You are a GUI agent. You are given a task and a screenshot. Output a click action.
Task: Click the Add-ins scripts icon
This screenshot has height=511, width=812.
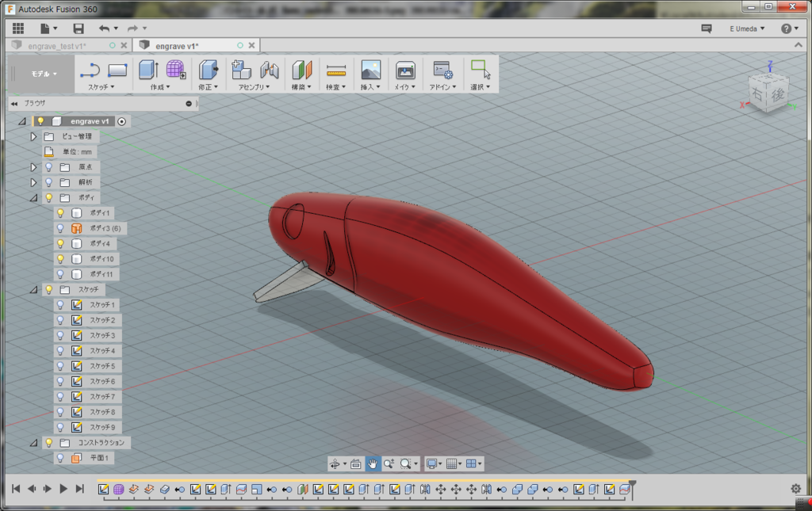point(442,70)
